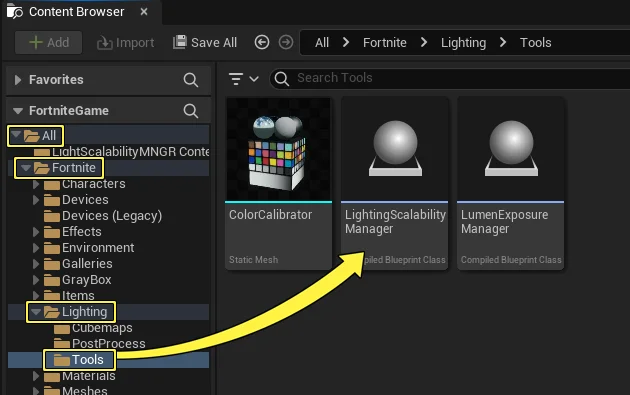This screenshot has width=630, height=395.
Task: Select the Lighting folder
Action: point(75,312)
